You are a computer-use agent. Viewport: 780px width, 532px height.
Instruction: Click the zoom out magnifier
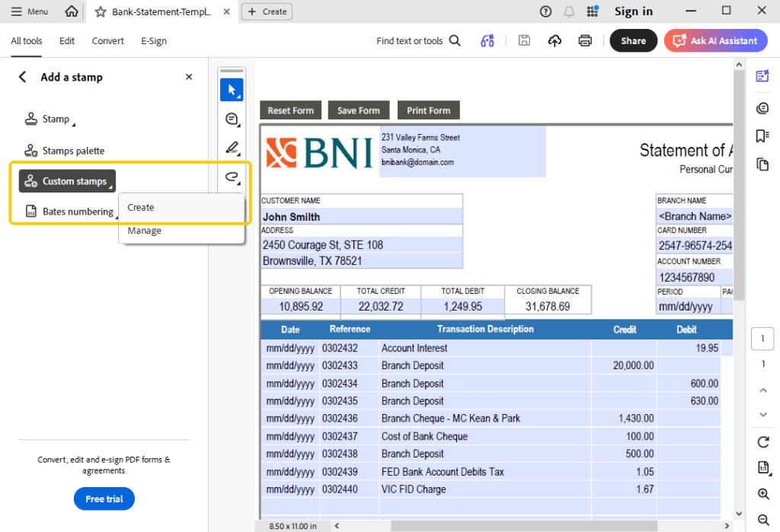tap(763, 520)
